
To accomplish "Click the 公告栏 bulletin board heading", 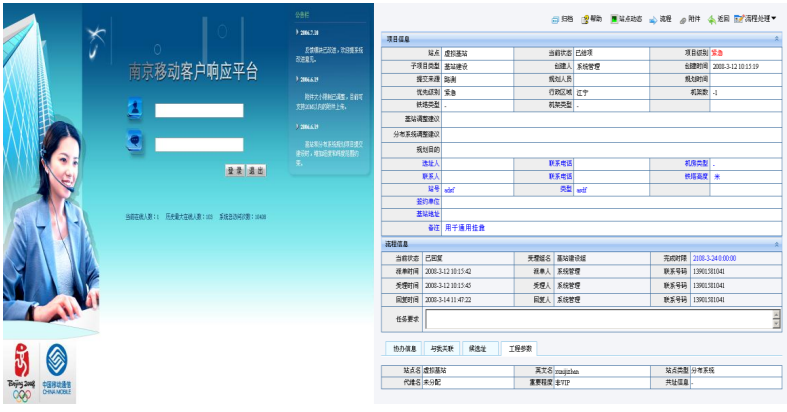I will [x=302, y=15].
